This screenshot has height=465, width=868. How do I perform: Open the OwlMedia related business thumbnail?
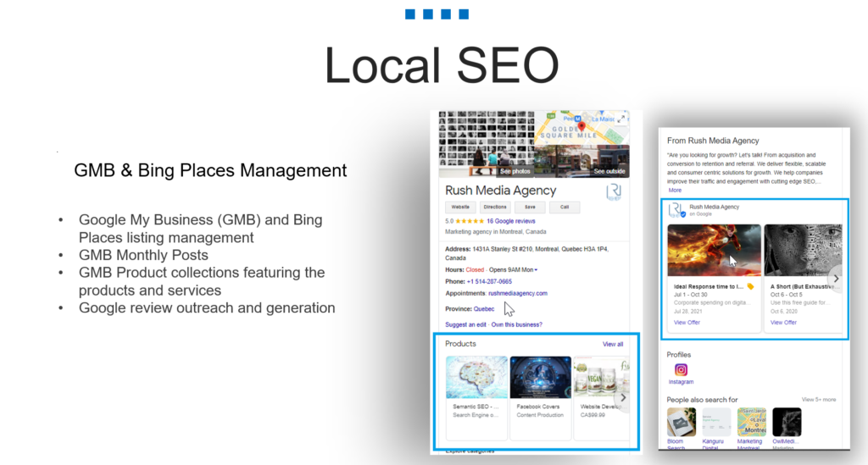tap(787, 422)
